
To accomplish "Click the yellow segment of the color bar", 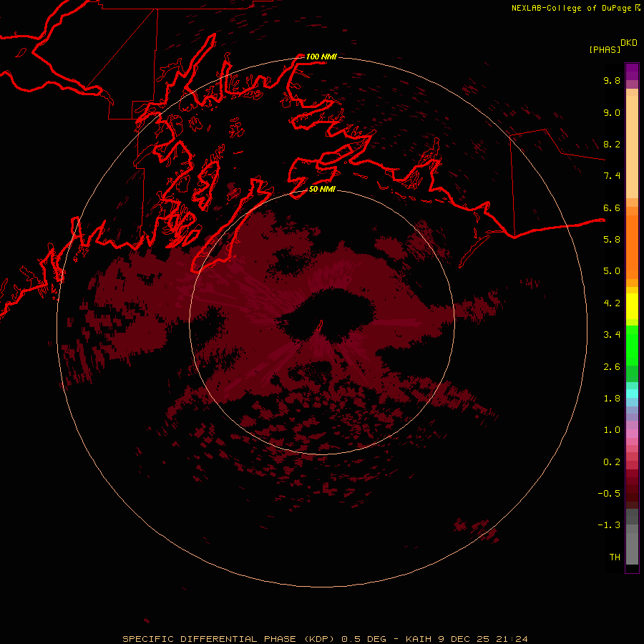I will tap(632, 306).
